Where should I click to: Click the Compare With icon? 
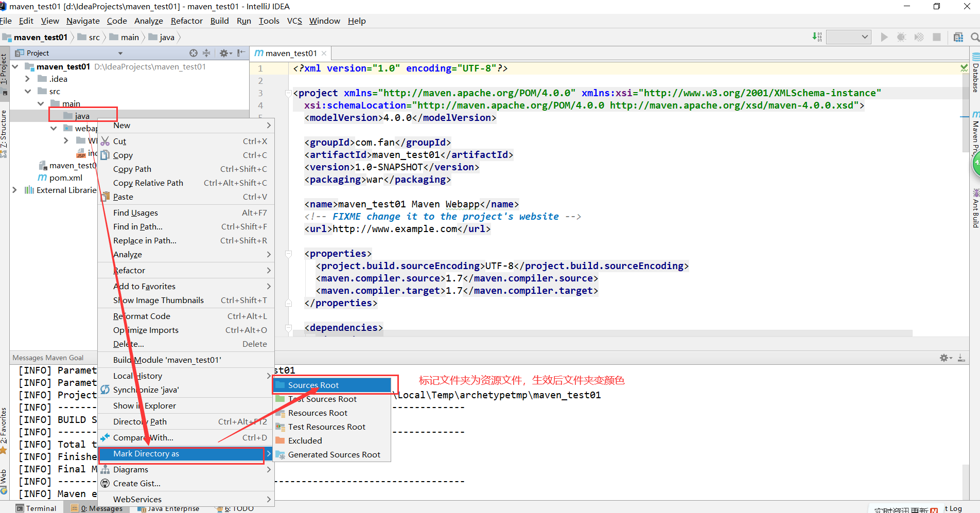[105, 437]
